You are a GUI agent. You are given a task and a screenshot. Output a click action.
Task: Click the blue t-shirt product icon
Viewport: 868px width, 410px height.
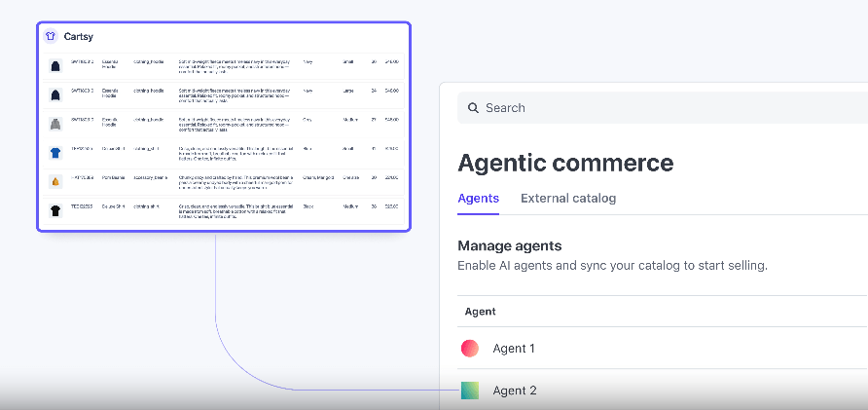(55, 153)
